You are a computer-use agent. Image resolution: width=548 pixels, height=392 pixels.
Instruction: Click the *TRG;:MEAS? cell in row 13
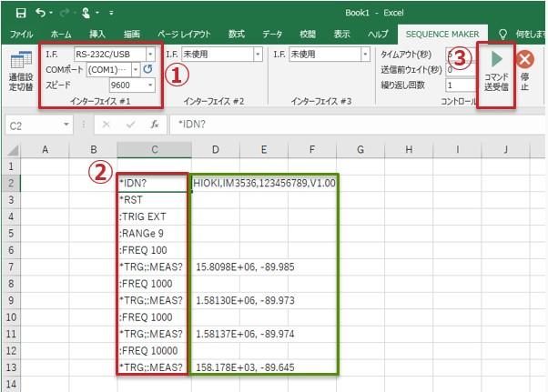click(153, 367)
